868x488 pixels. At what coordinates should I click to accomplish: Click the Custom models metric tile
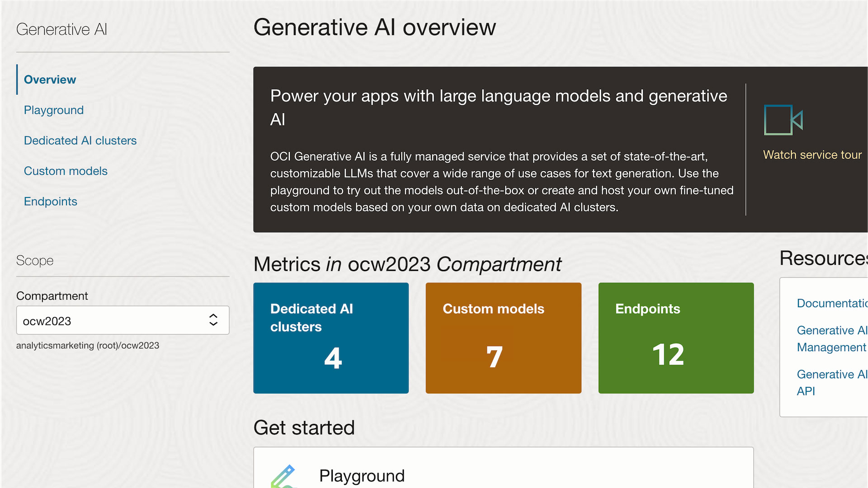503,338
